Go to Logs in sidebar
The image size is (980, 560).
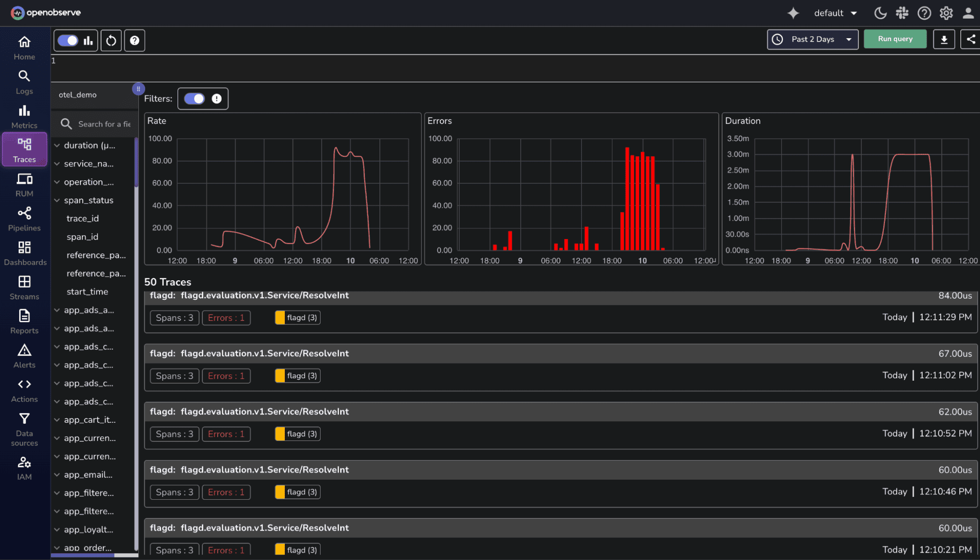[x=24, y=82]
